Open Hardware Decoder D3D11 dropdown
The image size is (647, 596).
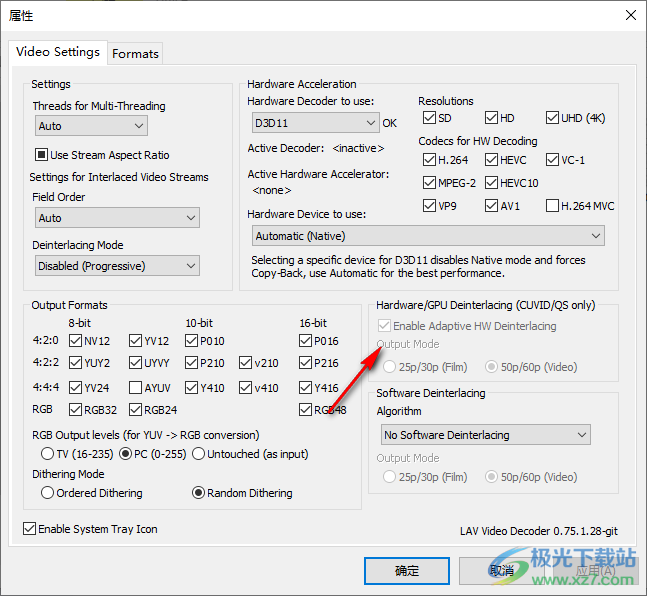point(315,123)
